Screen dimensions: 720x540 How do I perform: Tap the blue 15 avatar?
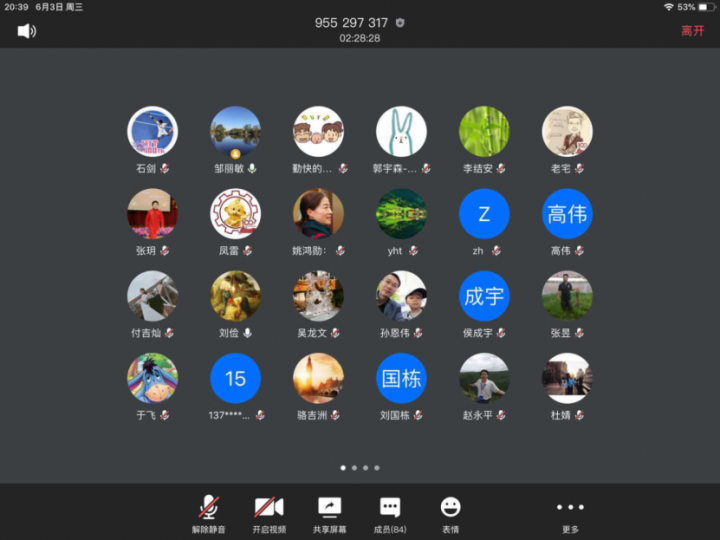click(x=235, y=378)
